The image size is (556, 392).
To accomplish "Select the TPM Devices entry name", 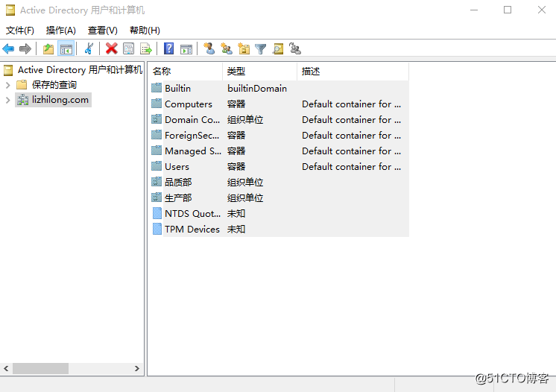I will point(192,229).
